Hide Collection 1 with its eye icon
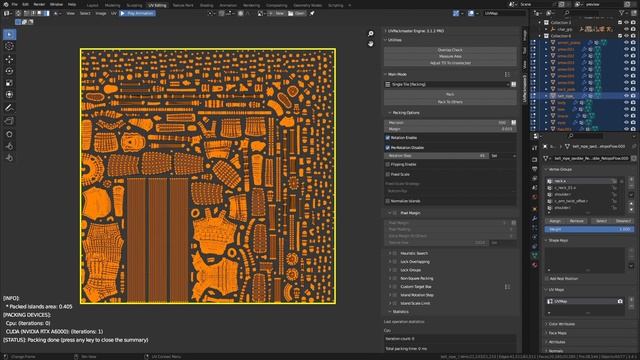The height and width of the screenshot is (360, 640). tap(627, 22)
